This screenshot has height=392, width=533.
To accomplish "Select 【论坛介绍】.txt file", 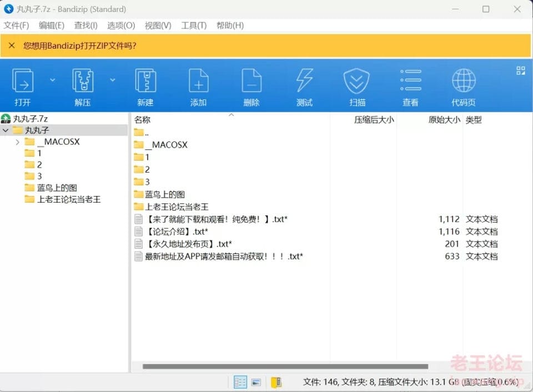I will click(177, 232).
